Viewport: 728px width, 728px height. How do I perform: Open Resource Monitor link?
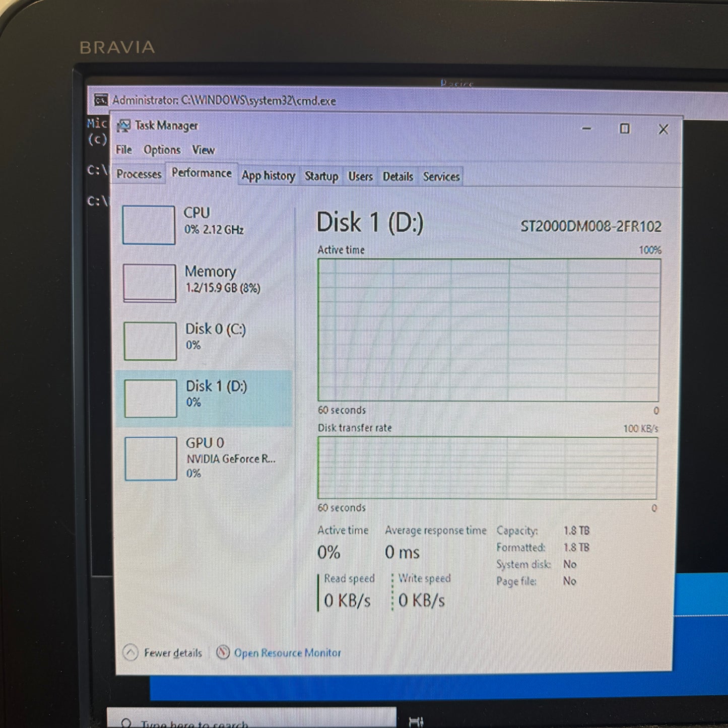287,653
